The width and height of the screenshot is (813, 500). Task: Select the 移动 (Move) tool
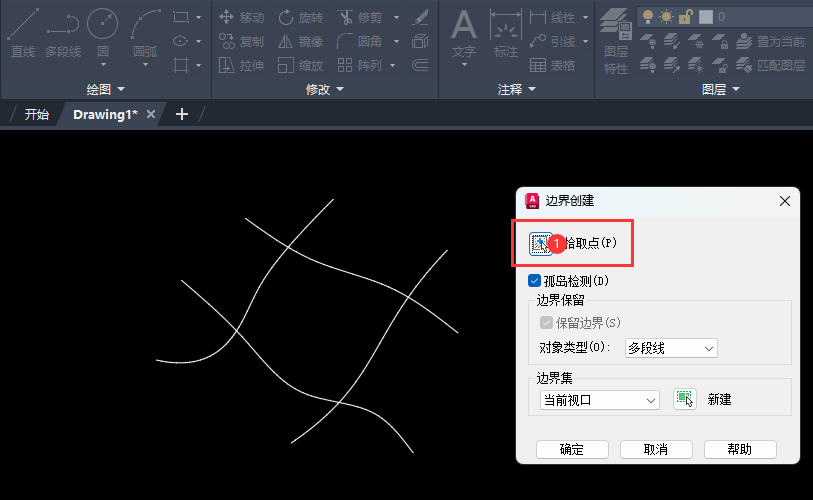point(241,17)
